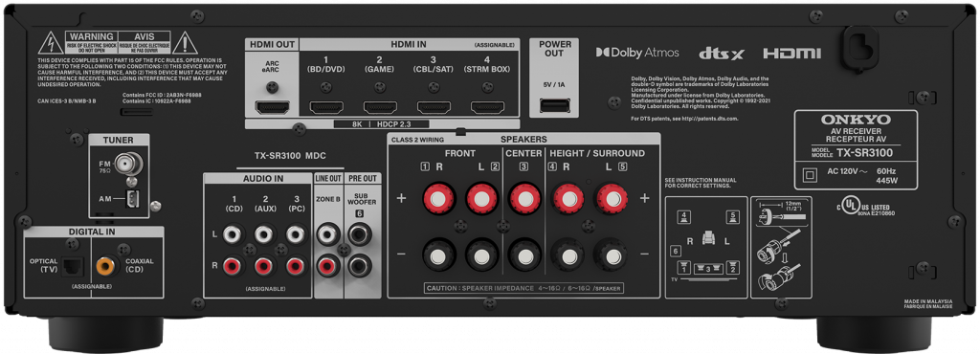Click the black Height/Surround L negative terminal
The height and width of the screenshot is (354, 980).
tap(612, 255)
